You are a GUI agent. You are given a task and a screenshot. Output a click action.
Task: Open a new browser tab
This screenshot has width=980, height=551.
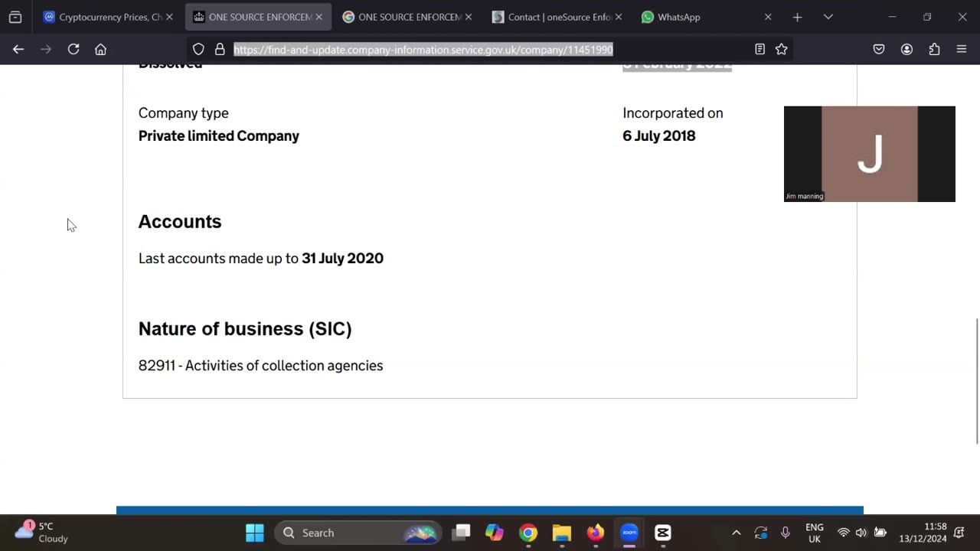797,17
